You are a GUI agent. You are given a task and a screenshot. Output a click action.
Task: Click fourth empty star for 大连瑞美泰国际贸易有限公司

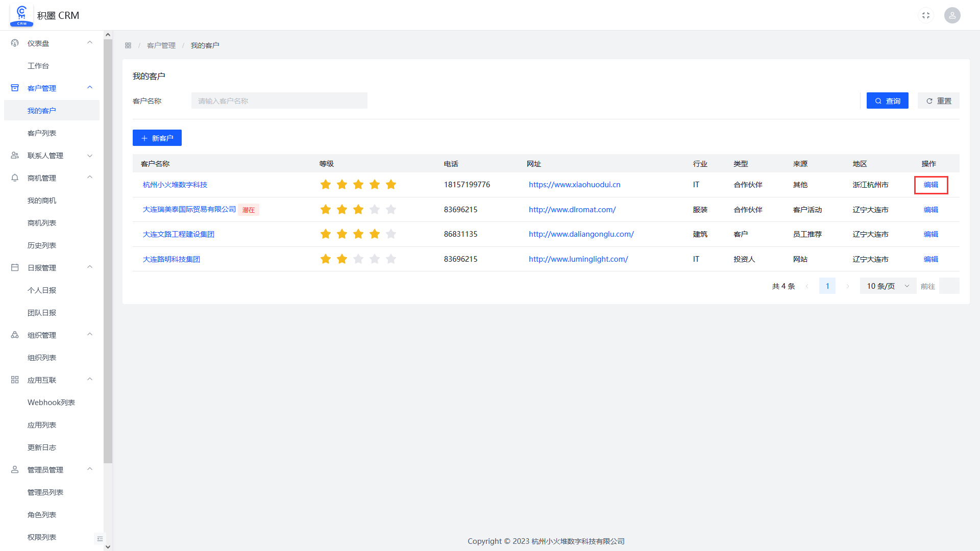click(x=375, y=210)
